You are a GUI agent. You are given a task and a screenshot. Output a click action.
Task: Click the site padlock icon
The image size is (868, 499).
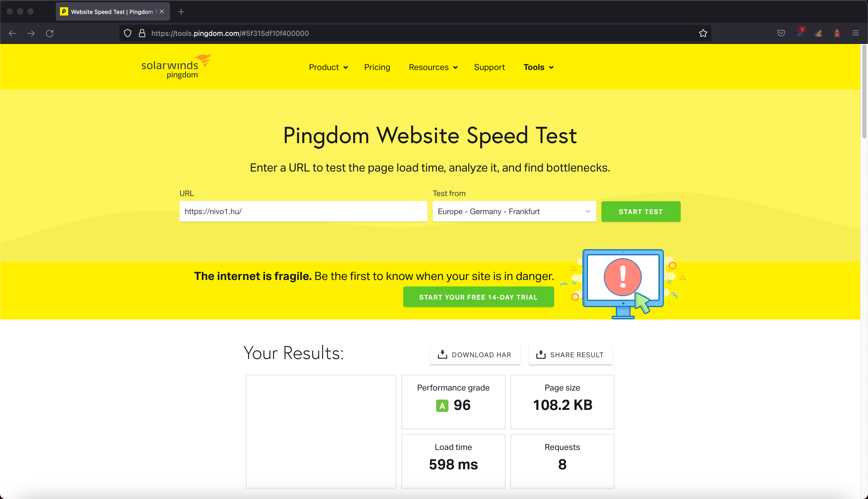(142, 33)
